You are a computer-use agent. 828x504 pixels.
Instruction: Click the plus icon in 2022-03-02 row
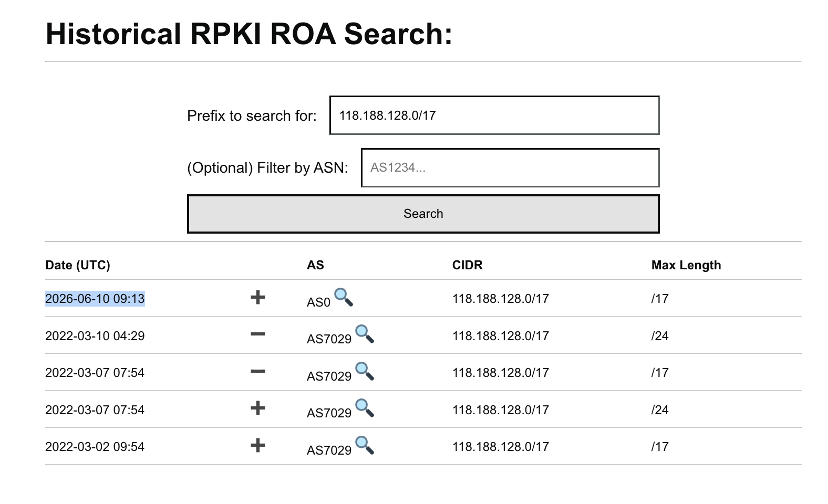[x=258, y=446]
